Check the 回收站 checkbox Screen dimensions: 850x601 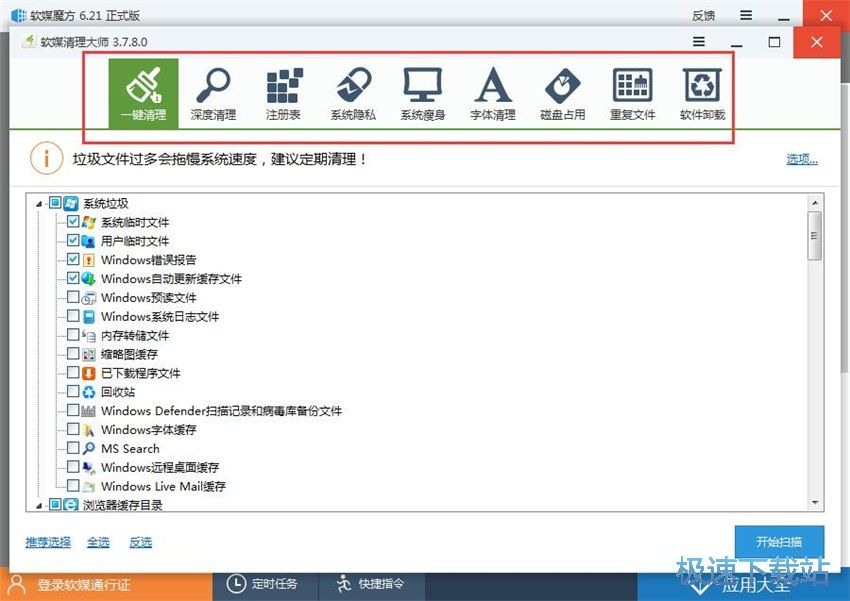73,391
